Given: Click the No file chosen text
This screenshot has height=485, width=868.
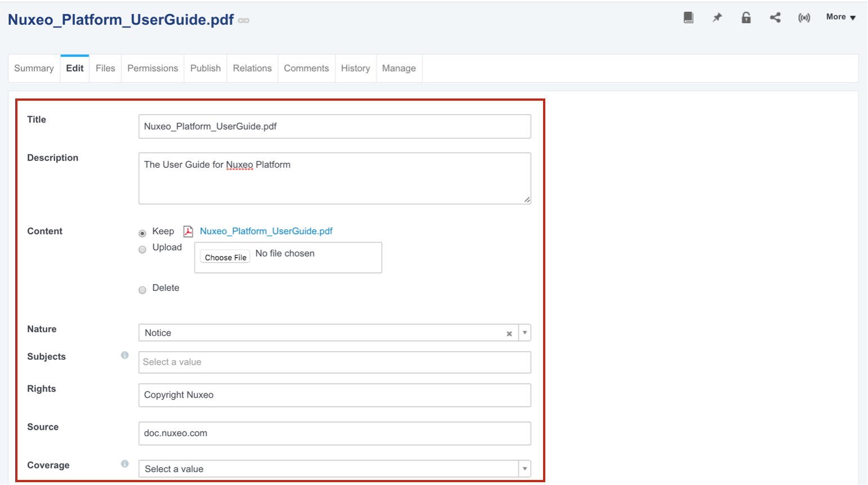Looking at the screenshot, I should (285, 253).
